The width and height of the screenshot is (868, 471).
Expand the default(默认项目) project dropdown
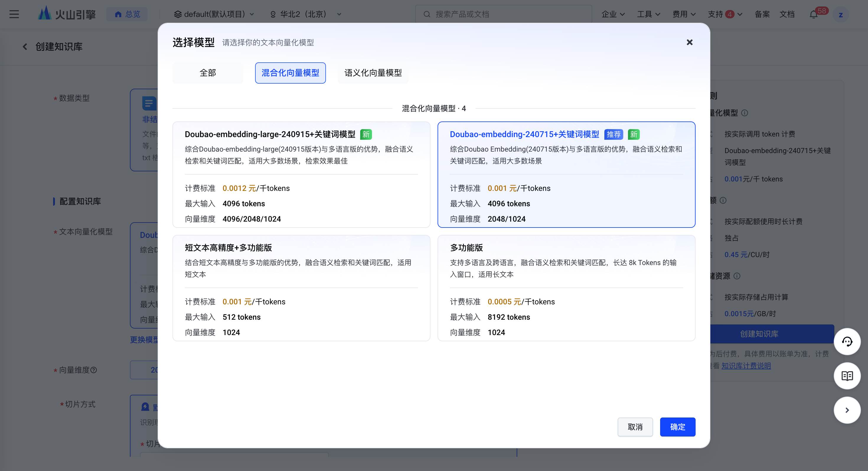coord(214,14)
